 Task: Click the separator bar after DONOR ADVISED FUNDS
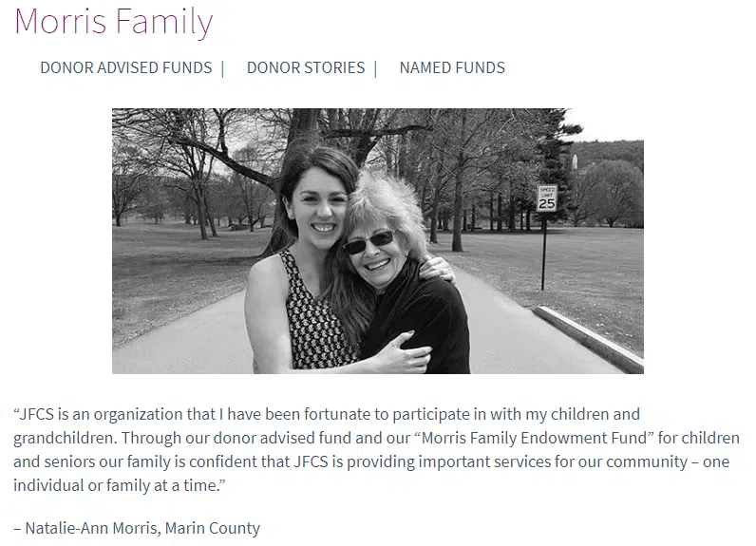click(223, 68)
